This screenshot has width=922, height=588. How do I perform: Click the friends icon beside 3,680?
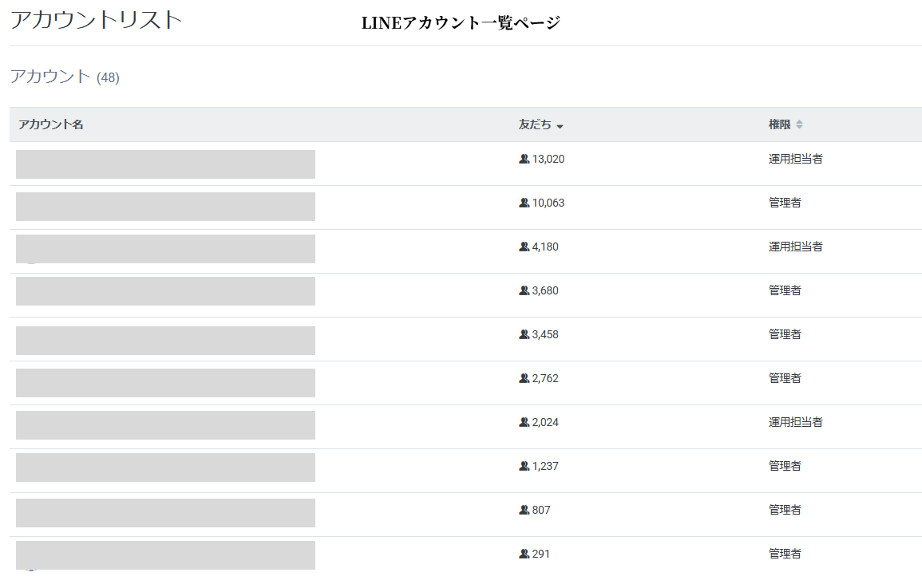point(524,291)
